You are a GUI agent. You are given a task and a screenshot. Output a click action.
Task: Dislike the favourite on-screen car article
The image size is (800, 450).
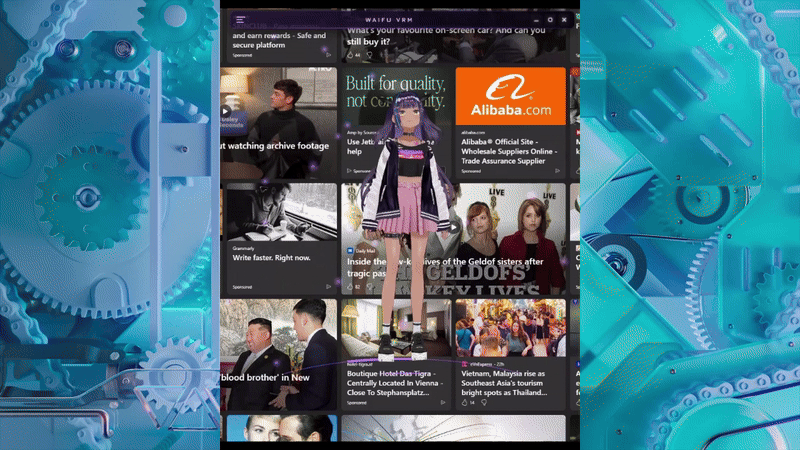[x=369, y=55]
